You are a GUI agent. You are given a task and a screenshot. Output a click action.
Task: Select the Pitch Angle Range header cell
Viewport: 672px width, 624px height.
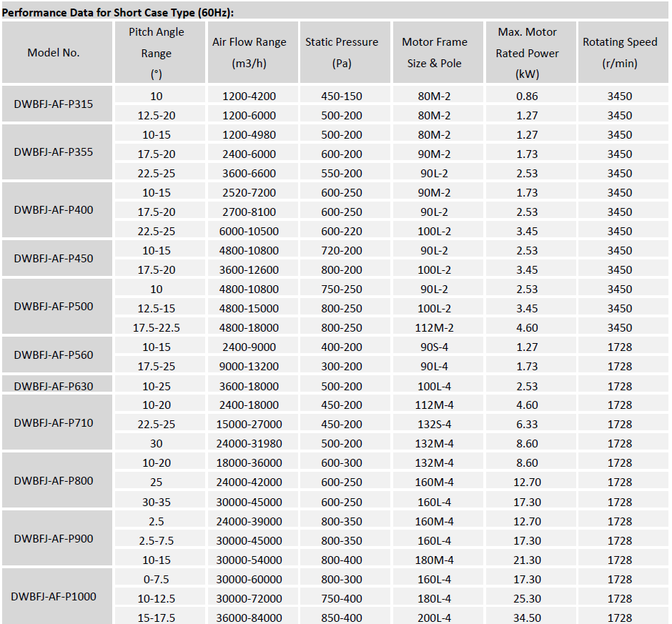[157, 52]
